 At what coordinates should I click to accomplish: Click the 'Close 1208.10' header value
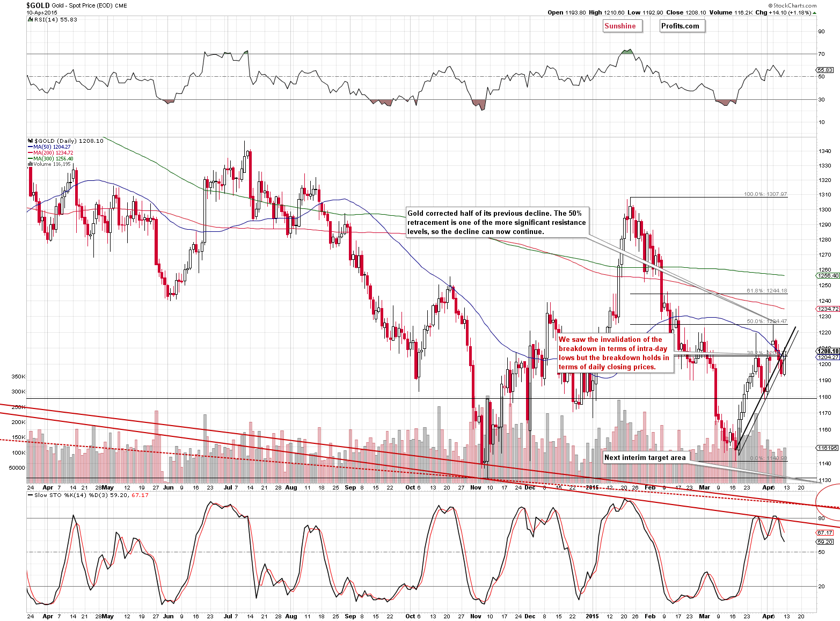685,12
